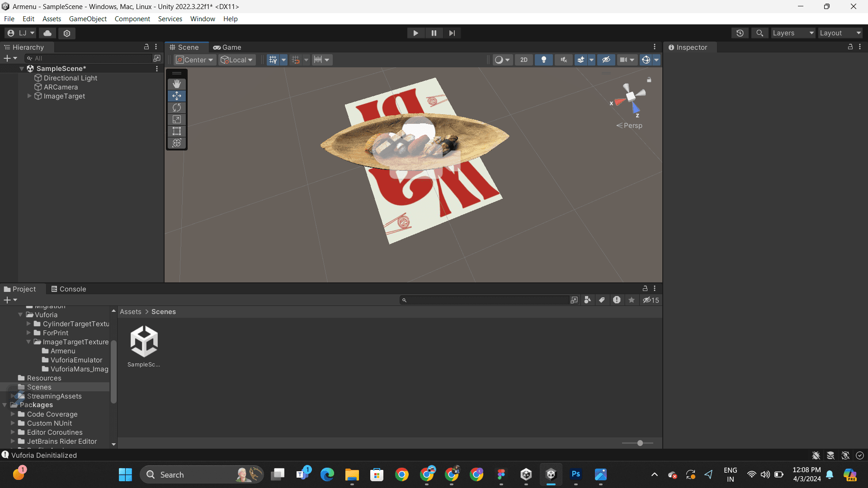Select the Rotate tool

[x=177, y=108]
